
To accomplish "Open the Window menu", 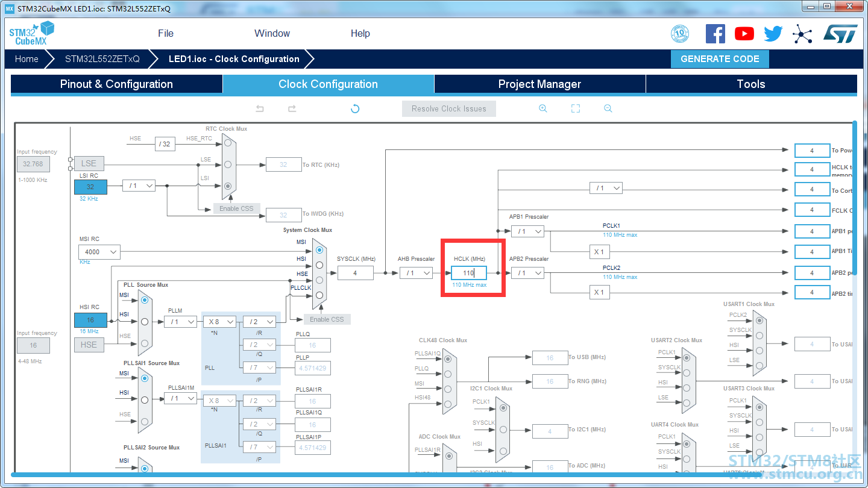I will point(272,33).
